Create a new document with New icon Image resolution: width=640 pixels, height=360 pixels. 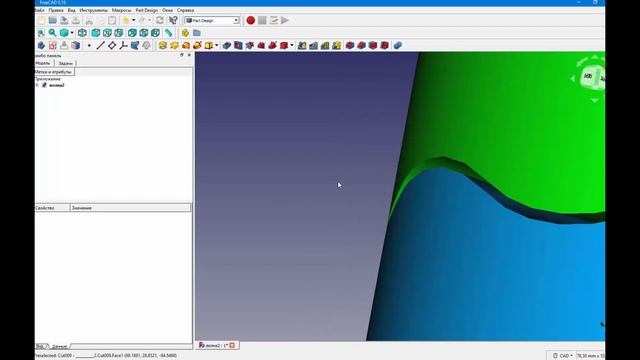42,20
